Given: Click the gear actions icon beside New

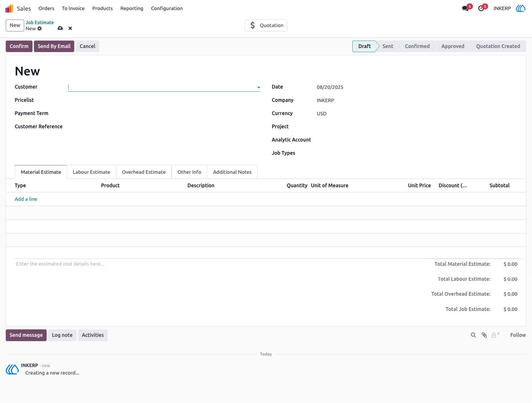Looking at the screenshot, I should (40, 28).
